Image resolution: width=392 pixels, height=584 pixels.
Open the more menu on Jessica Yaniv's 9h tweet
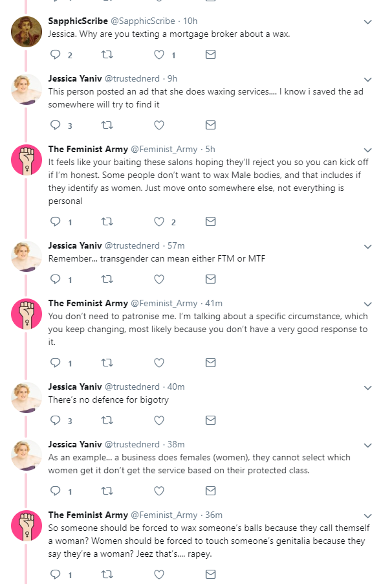click(x=368, y=80)
